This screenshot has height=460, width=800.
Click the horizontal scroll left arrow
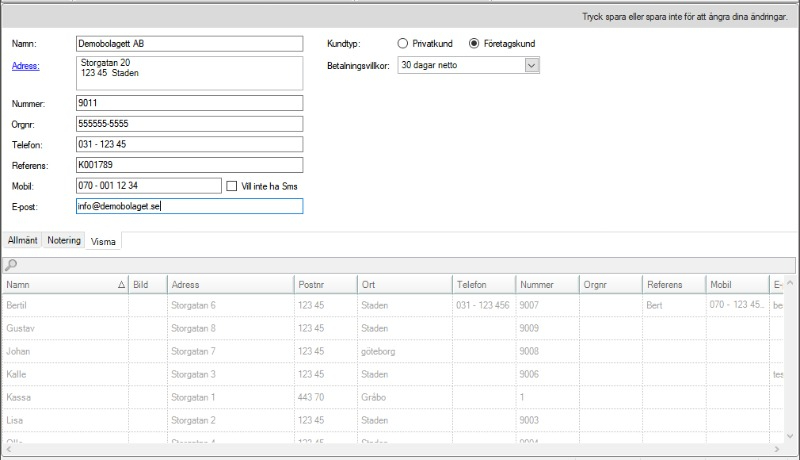tap(9, 449)
